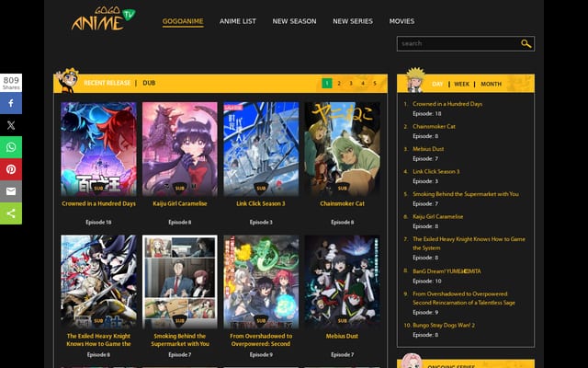The image size is (588, 368).
Task: Open ranking item 6 Kaiju Girl Caramelise
Action: coord(438,217)
